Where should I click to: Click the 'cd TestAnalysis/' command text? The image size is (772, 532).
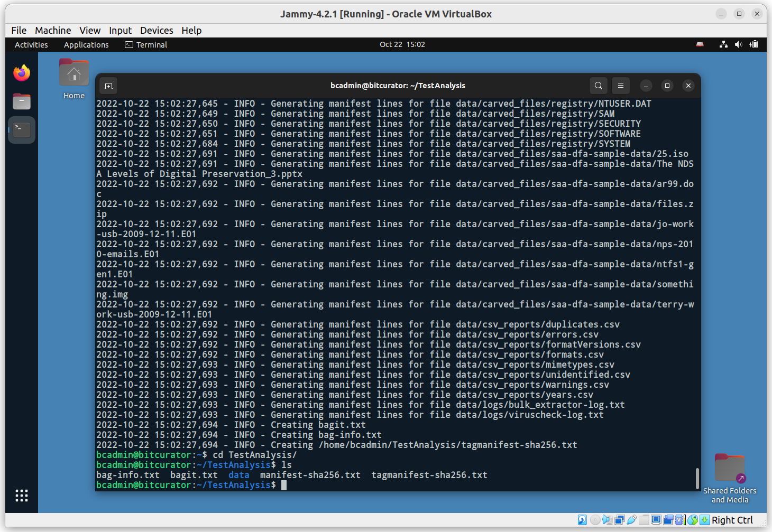[x=255, y=455]
